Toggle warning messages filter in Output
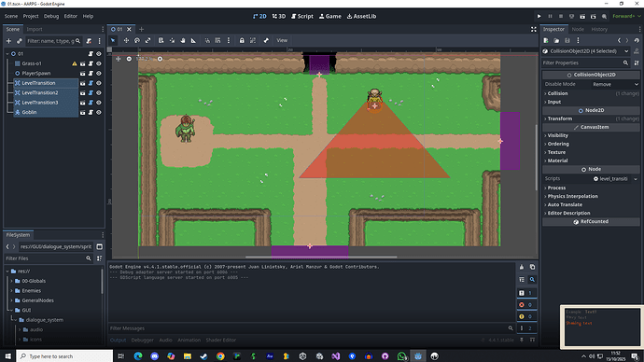Viewport: 644px width, 362px height. pyautogui.click(x=526, y=316)
